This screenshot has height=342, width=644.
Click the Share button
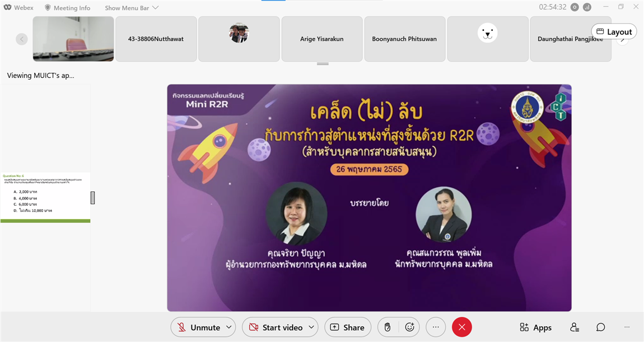(x=347, y=327)
